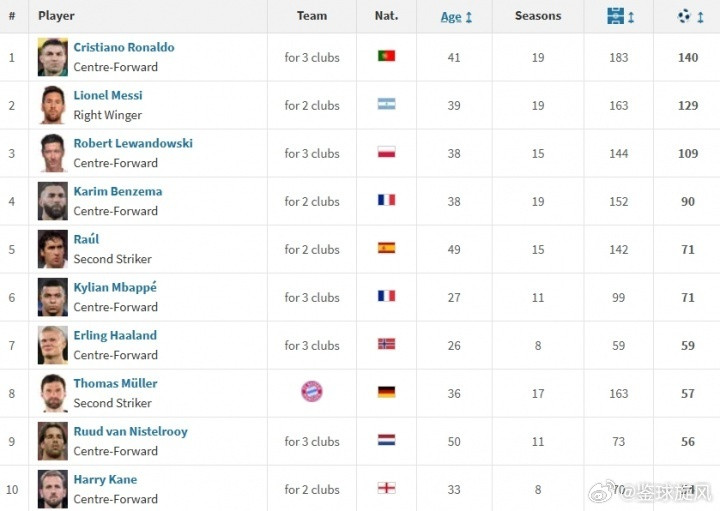Click Portugal flag for Cristiano Ronaldo
Screen dimensions: 720x511
click(x=387, y=56)
